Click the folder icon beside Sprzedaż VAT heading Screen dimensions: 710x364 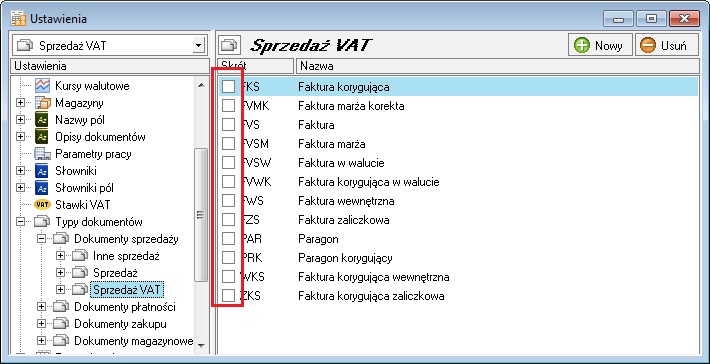[230, 45]
